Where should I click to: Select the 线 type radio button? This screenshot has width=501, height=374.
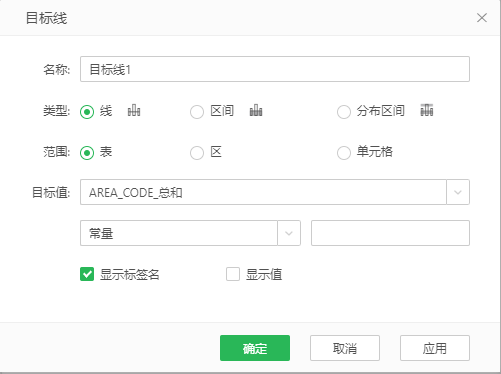(87, 112)
